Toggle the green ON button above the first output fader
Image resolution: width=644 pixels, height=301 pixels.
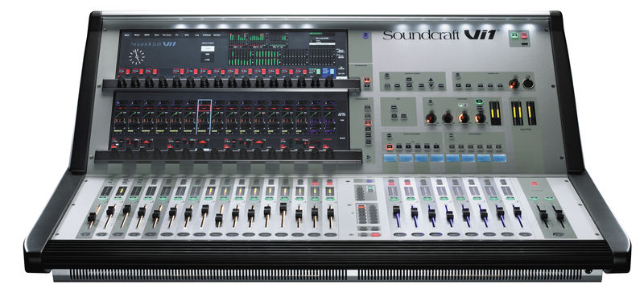[x=394, y=198]
